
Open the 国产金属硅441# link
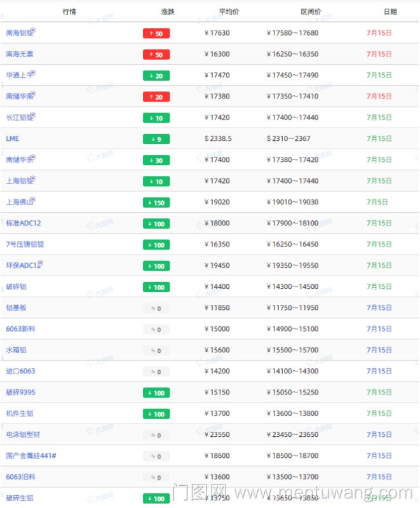[31, 456]
